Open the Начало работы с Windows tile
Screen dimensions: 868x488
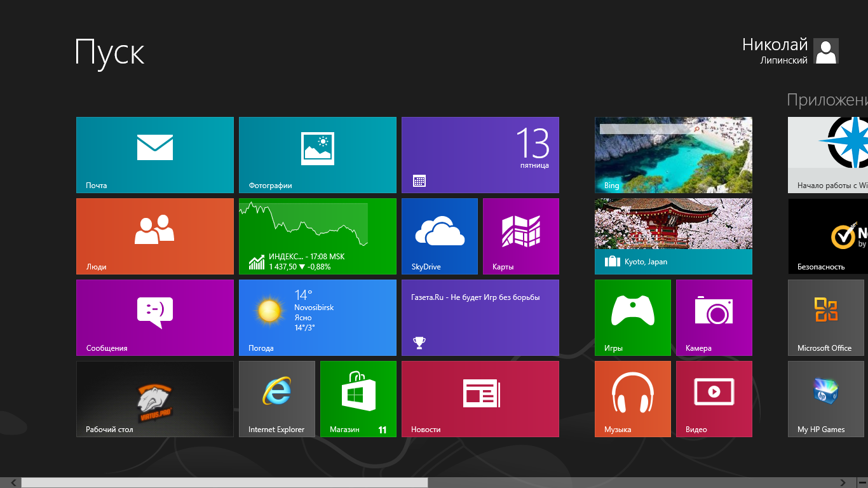[828, 155]
